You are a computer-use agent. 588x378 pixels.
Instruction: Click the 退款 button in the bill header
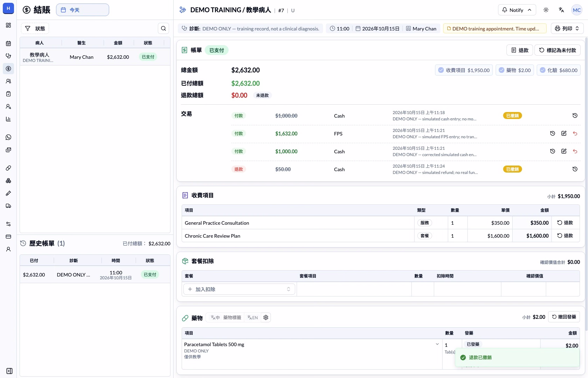[x=520, y=50]
